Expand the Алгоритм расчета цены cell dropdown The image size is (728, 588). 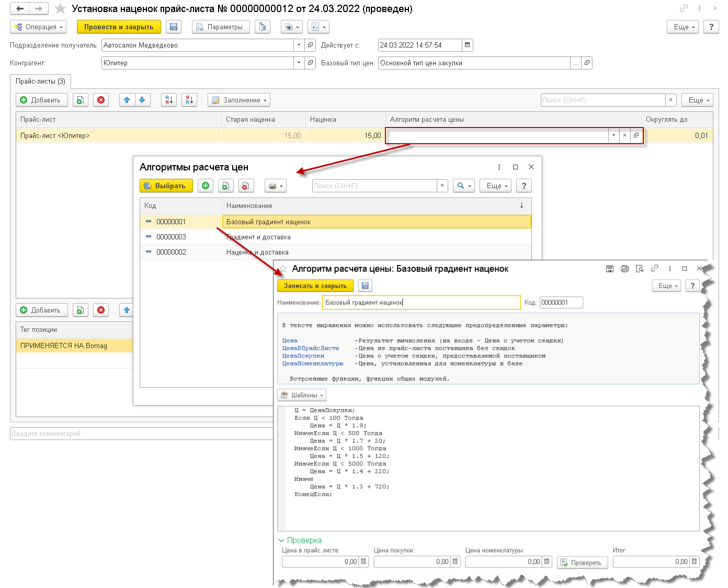point(613,135)
